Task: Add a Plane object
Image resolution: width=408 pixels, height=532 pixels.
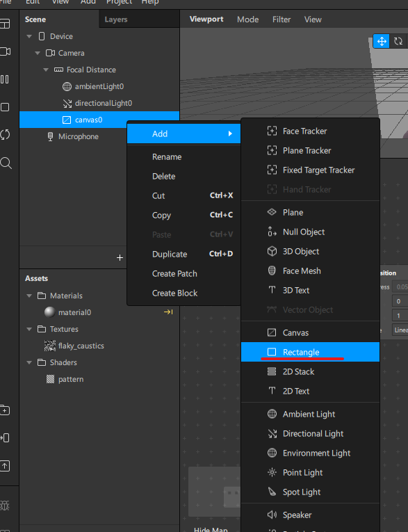Action: tap(310, 212)
